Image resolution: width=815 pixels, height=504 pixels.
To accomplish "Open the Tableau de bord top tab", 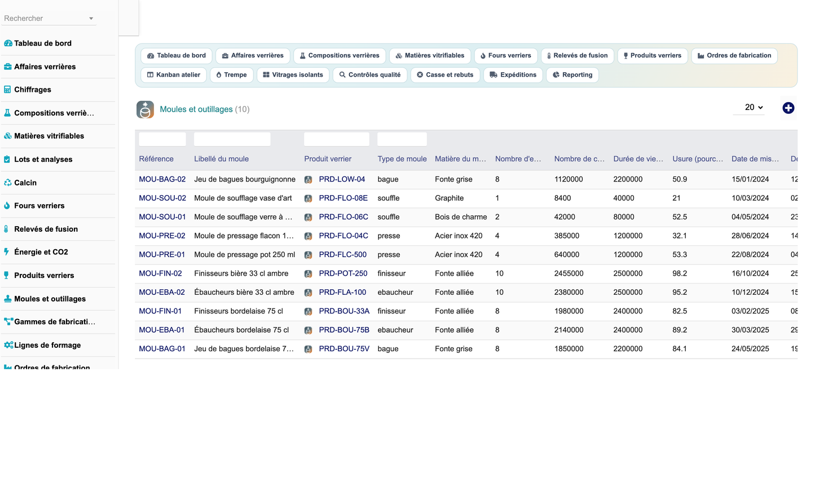I will (177, 56).
